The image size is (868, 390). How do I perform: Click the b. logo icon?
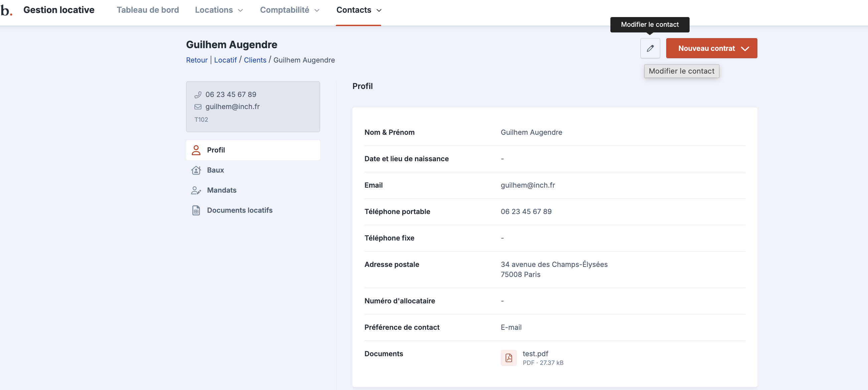[x=6, y=10]
